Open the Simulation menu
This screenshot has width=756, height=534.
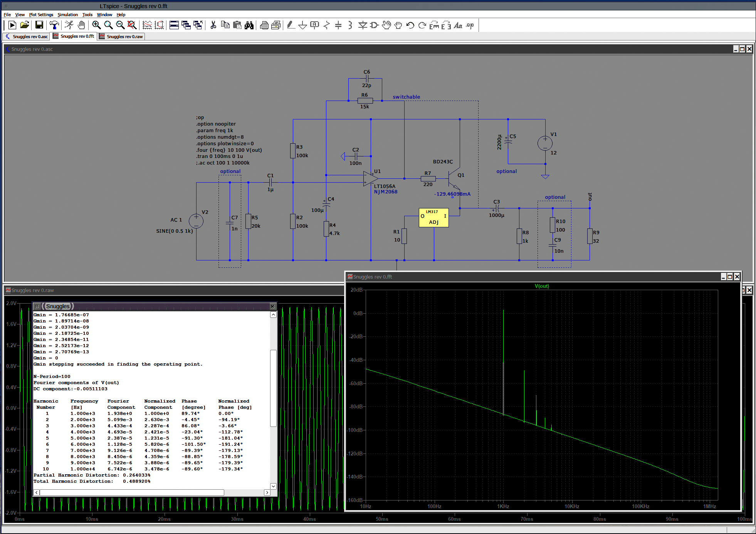coord(68,15)
